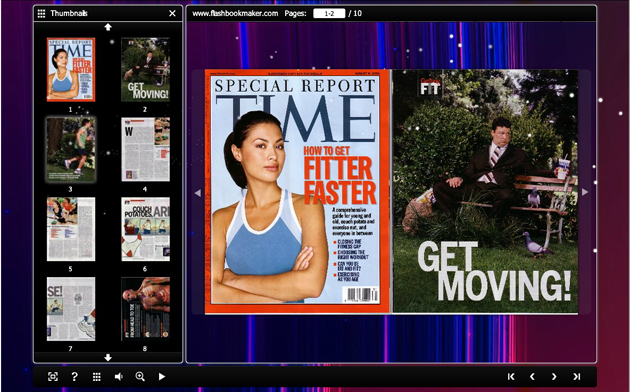Go to next page in bottom toolbar
Screen dimensions: 630x392
tap(554, 376)
